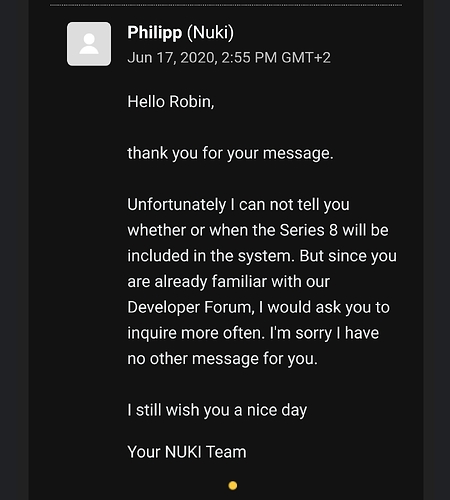Select the words 'would ask you to'

tap(329, 307)
